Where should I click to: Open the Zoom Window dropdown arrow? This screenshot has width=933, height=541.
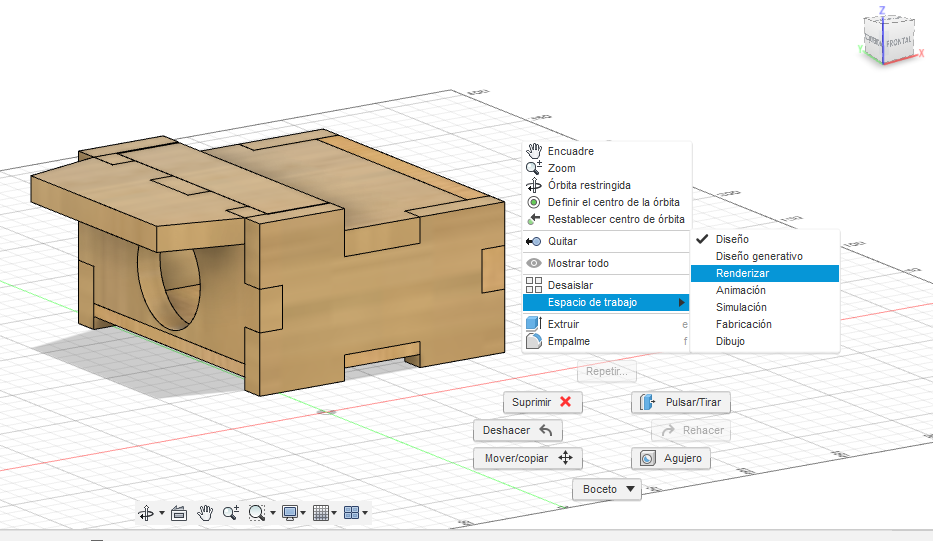273,513
